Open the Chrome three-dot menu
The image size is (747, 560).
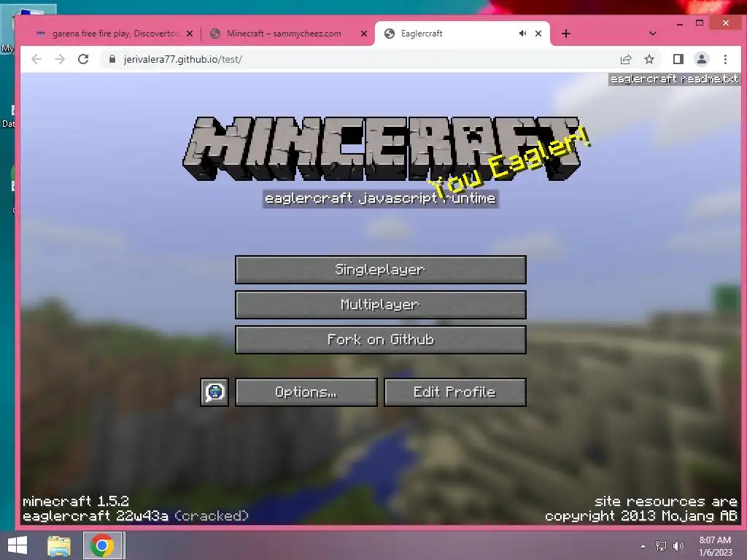pos(726,59)
